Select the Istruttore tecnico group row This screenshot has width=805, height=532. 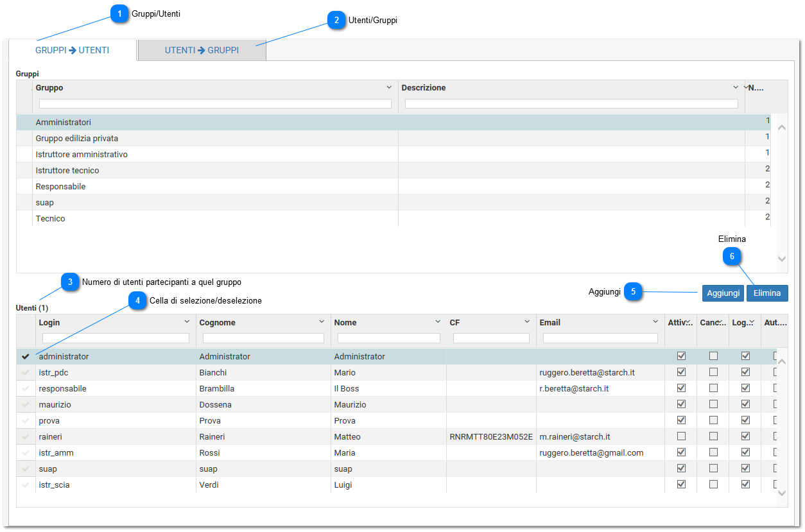pyautogui.click(x=393, y=170)
